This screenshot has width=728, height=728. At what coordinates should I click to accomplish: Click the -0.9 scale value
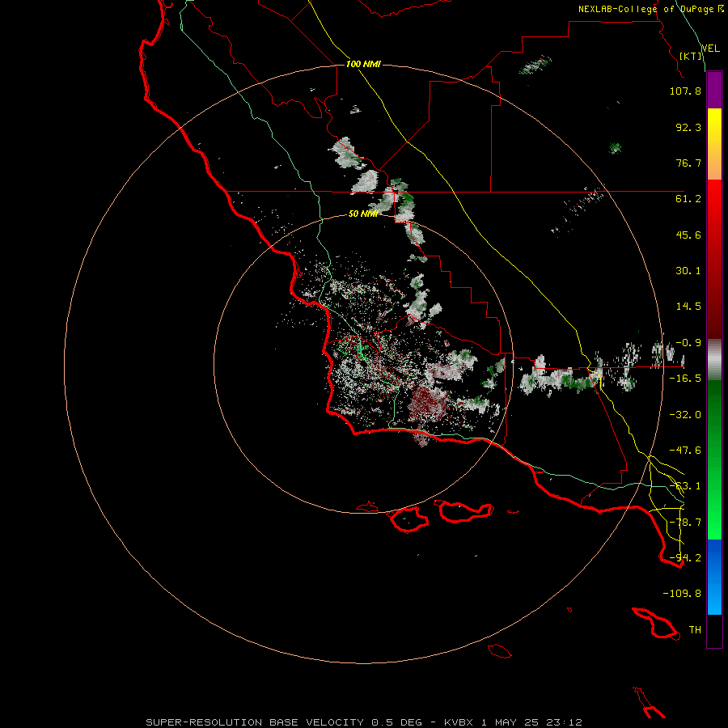tap(688, 343)
